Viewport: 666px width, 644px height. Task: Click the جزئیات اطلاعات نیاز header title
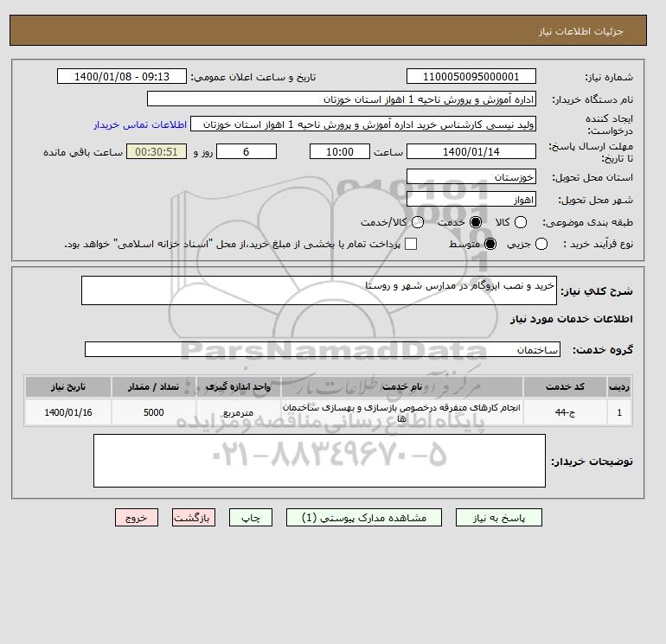pyautogui.click(x=580, y=31)
